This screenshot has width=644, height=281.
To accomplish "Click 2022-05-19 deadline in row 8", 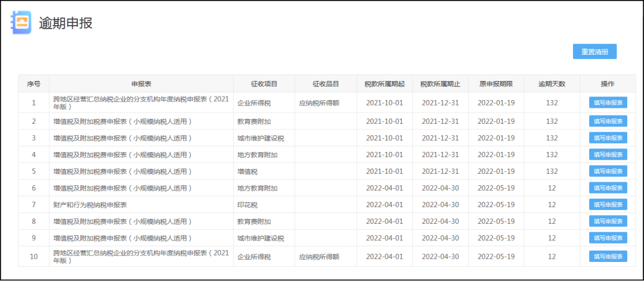I will 496,221.
